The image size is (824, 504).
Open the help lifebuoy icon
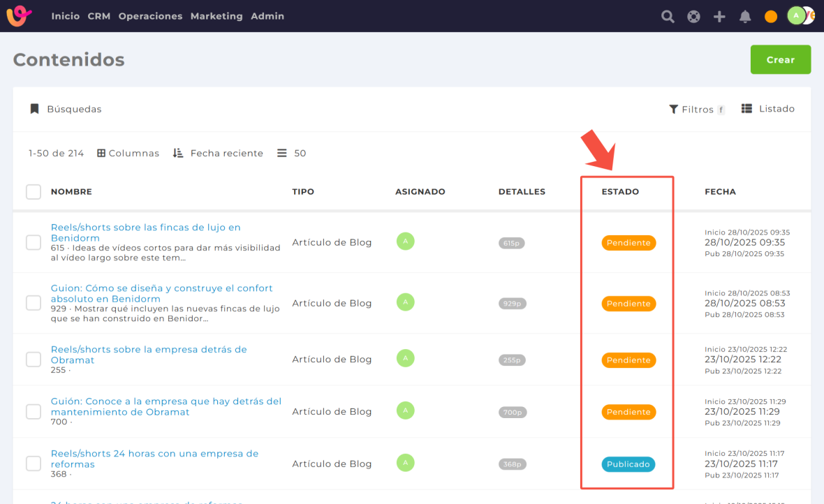click(693, 16)
